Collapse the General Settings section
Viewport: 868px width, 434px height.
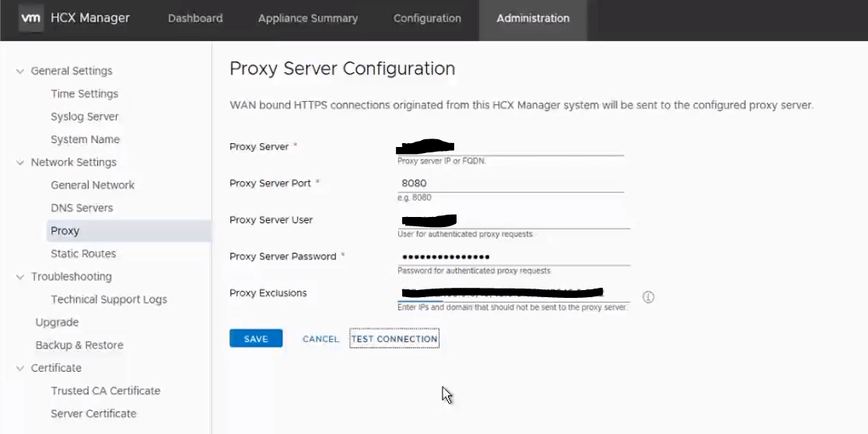20,71
